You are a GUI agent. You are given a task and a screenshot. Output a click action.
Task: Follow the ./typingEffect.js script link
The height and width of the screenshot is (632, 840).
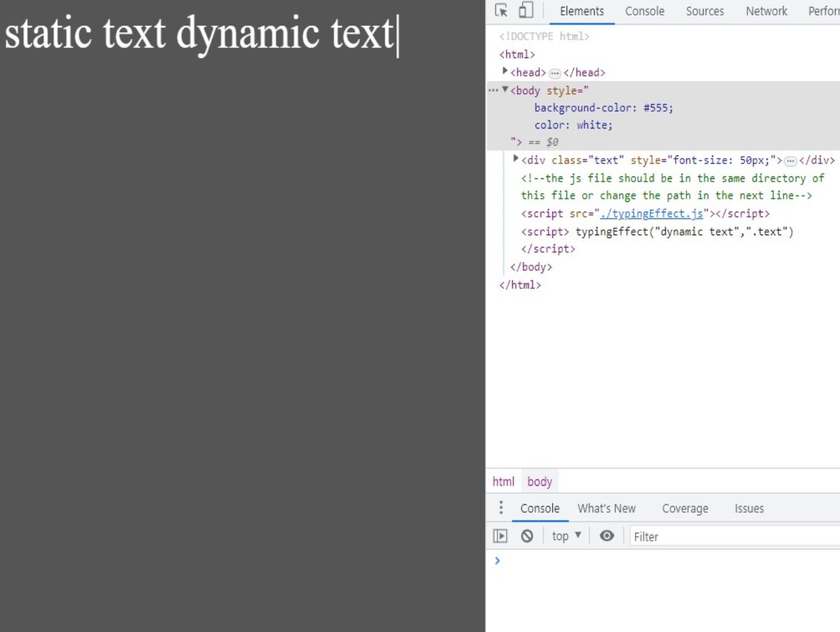click(652, 214)
